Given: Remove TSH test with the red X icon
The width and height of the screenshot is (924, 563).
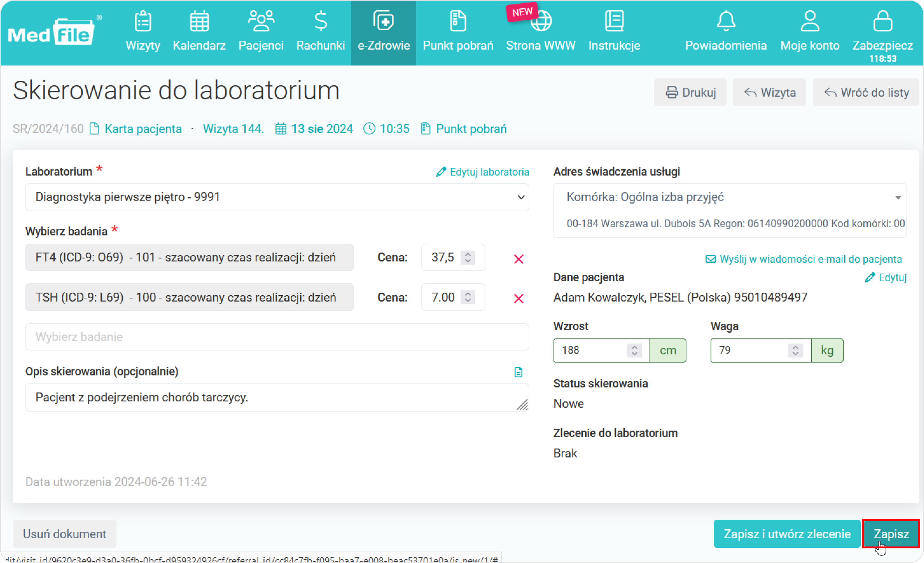Looking at the screenshot, I should point(520,298).
